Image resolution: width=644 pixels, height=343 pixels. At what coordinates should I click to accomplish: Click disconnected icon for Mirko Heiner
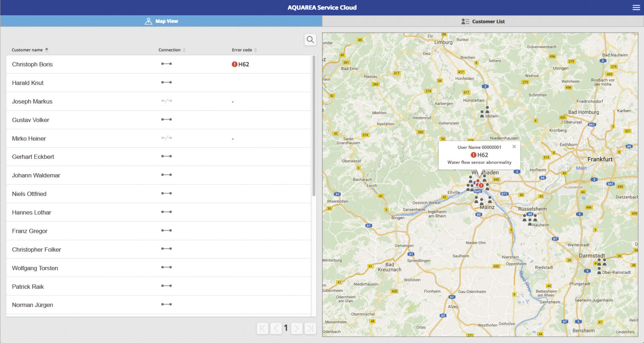click(167, 138)
